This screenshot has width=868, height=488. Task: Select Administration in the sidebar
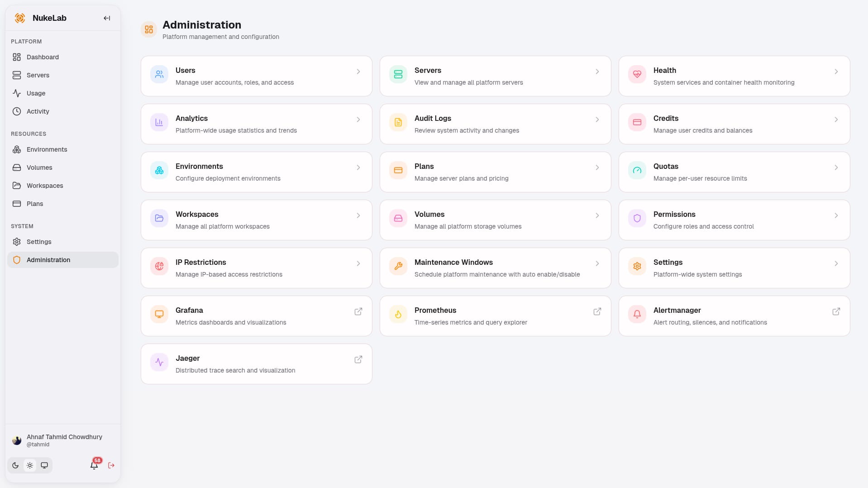[x=63, y=260]
